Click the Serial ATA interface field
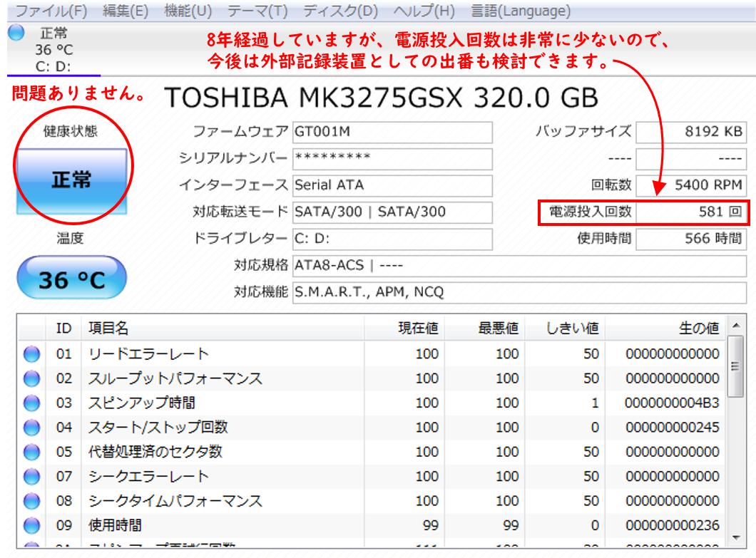 [392, 185]
